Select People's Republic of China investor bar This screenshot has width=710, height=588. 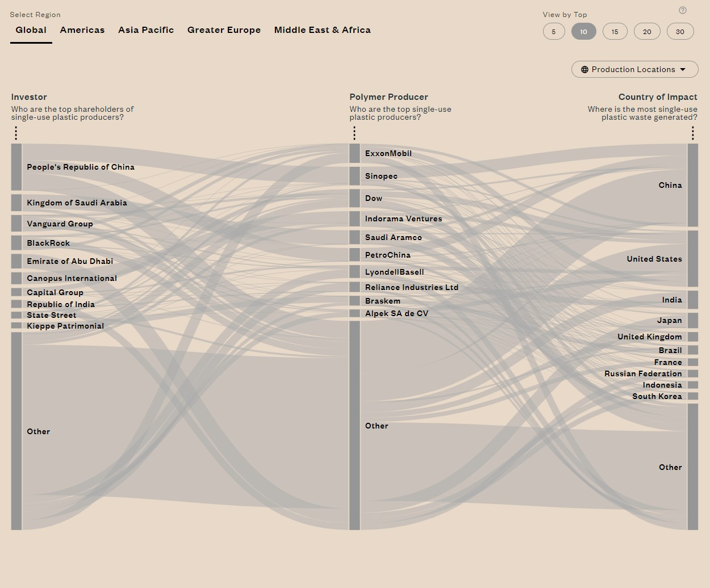point(16,167)
